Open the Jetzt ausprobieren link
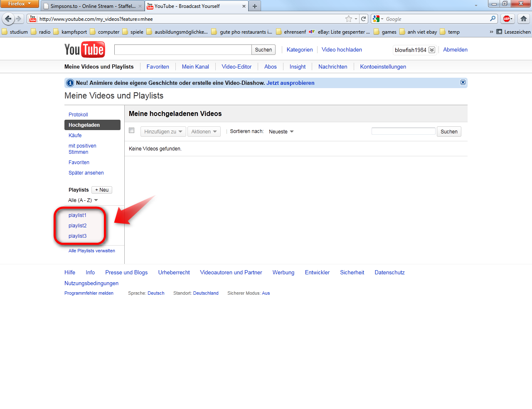This screenshot has width=532, height=409. pyautogui.click(x=290, y=83)
